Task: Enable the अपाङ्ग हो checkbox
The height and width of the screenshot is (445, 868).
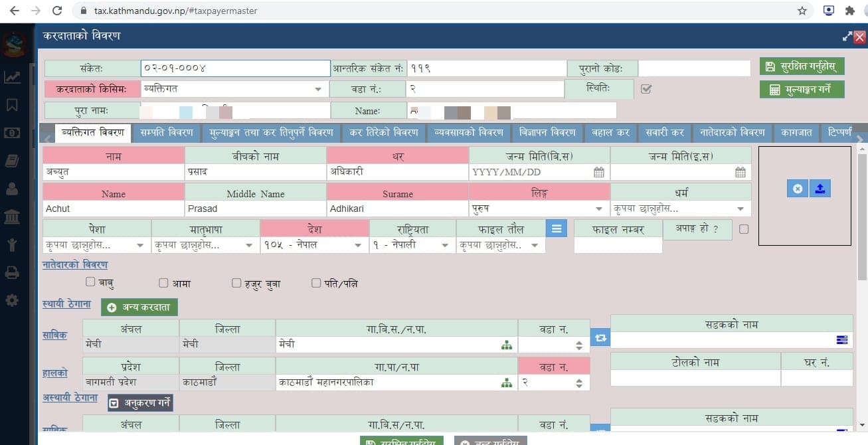Action: click(744, 229)
